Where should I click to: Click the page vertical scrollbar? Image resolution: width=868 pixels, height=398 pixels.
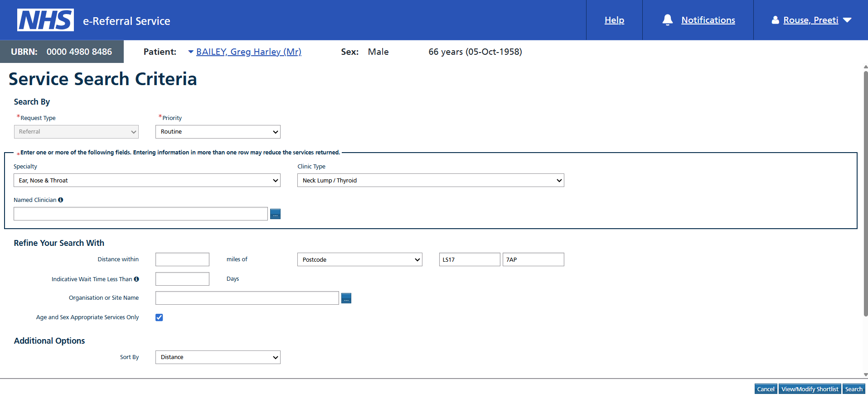(865, 194)
